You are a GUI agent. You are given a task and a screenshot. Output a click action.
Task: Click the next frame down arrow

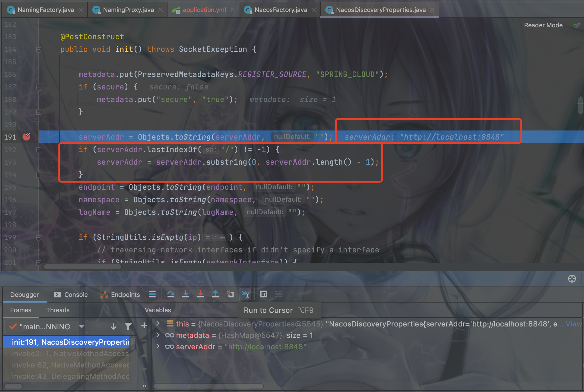coord(113,326)
